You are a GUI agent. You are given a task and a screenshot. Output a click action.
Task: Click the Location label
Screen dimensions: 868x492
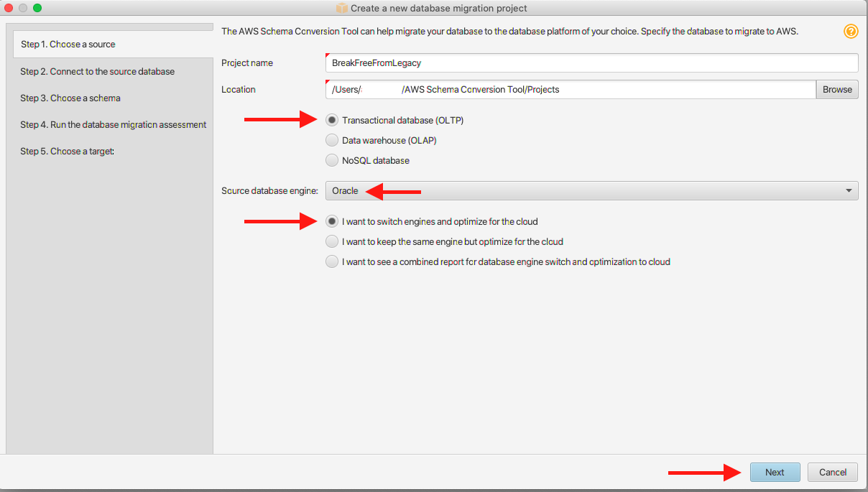239,90
